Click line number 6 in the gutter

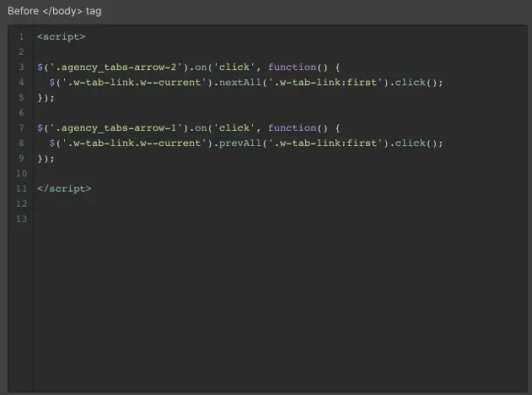point(21,113)
